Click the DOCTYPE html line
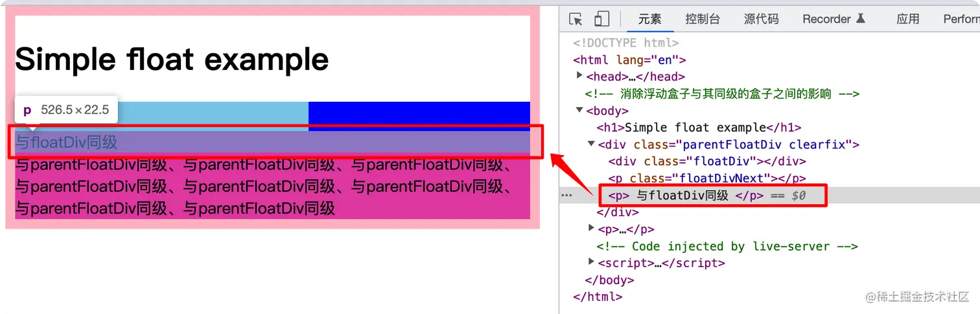 [x=625, y=43]
